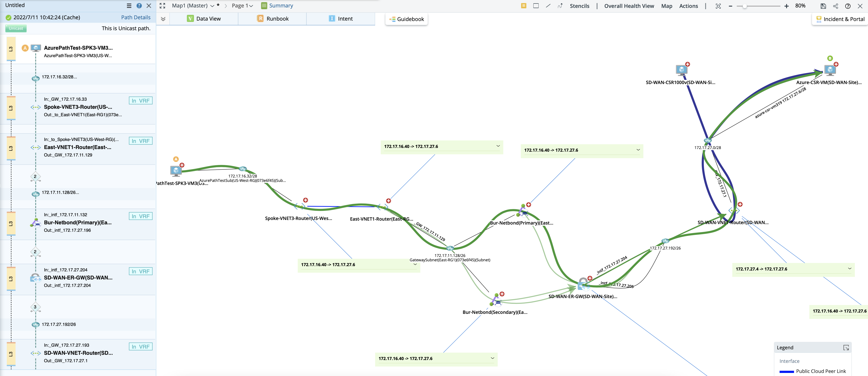Toggle In VRF on Spoke-VNET3-Router entry

point(141,100)
